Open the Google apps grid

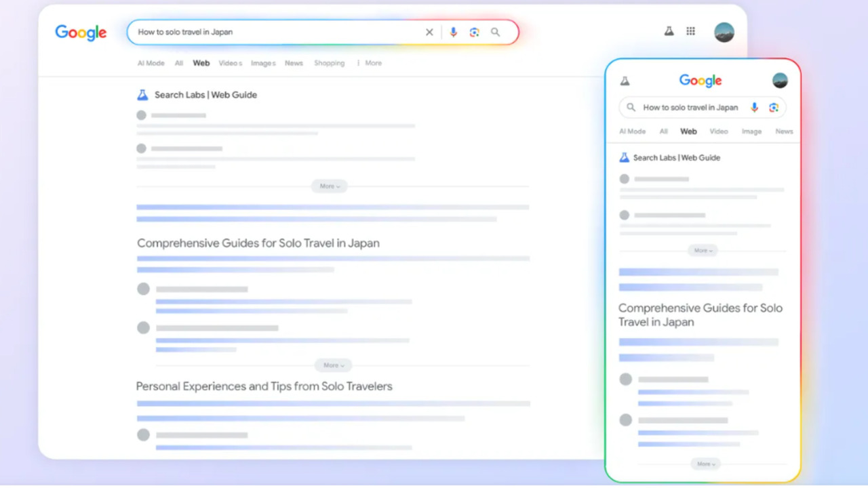coord(690,31)
